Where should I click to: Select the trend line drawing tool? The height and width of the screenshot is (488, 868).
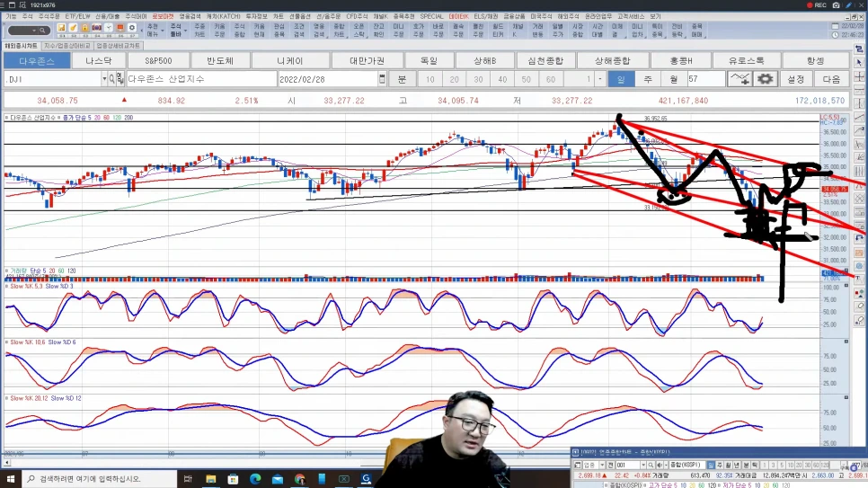[x=859, y=118]
